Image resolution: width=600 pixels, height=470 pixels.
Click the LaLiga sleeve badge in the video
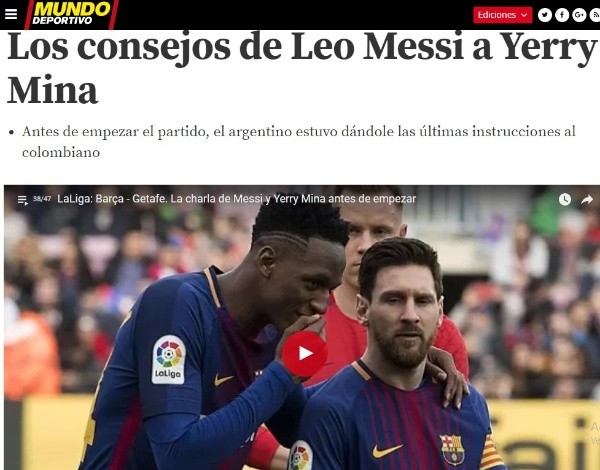169,359
